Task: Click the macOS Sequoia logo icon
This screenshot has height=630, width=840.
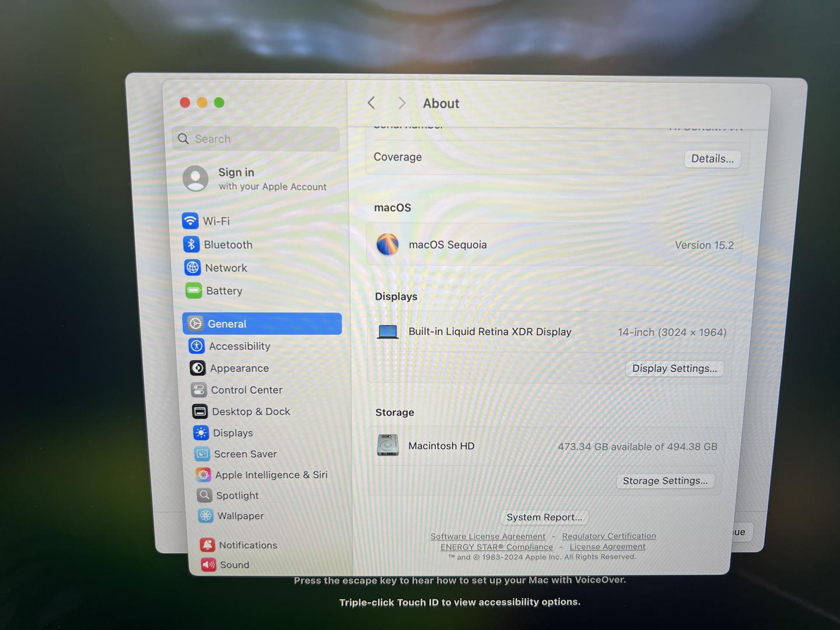Action: 387,244
